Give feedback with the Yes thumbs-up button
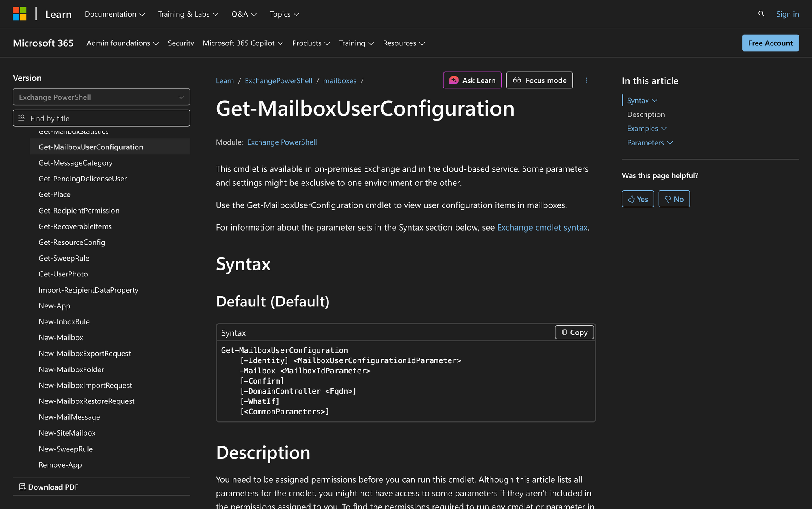812x509 pixels. coord(637,199)
